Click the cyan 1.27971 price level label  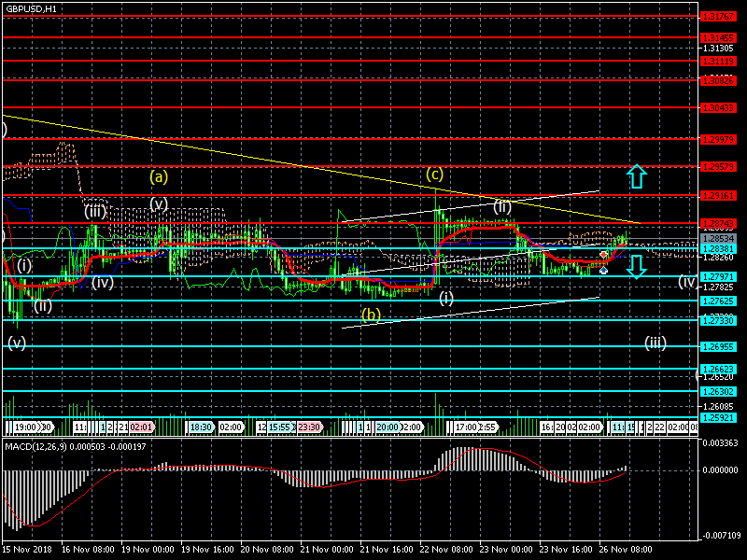coord(718,276)
